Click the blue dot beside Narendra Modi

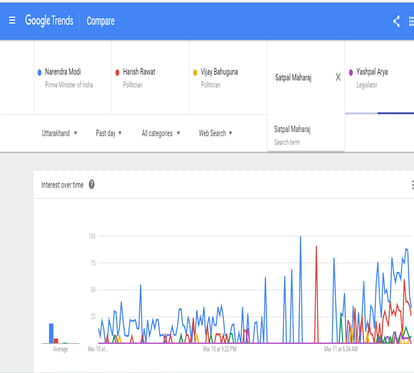pos(39,72)
